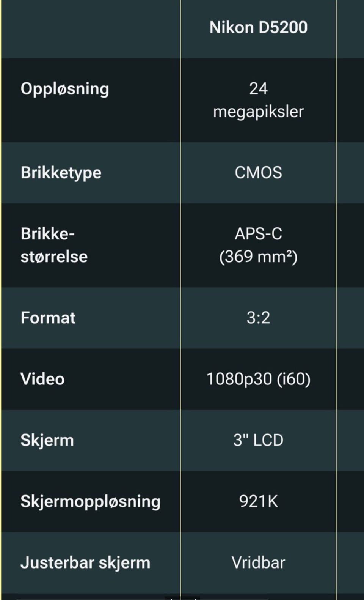The height and width of the screenshot is (600, 364).
Task: Click the 3" LCD value cell
Action: [258, 440]
